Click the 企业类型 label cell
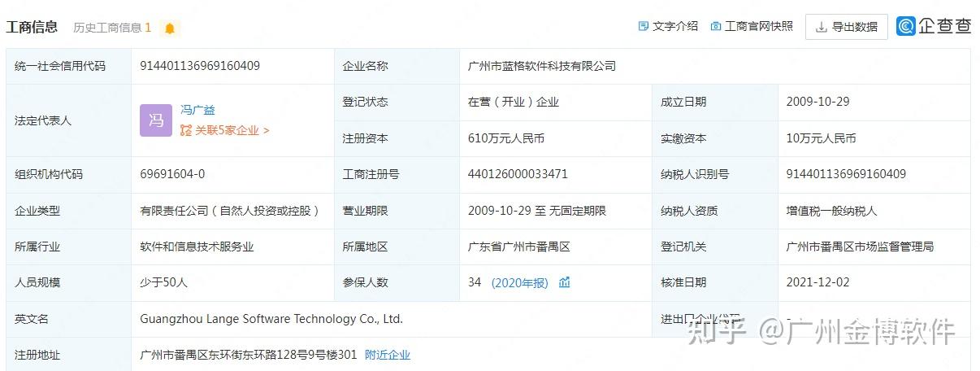Viewport: 980px width, 371px height. click(x=68, y=211)
